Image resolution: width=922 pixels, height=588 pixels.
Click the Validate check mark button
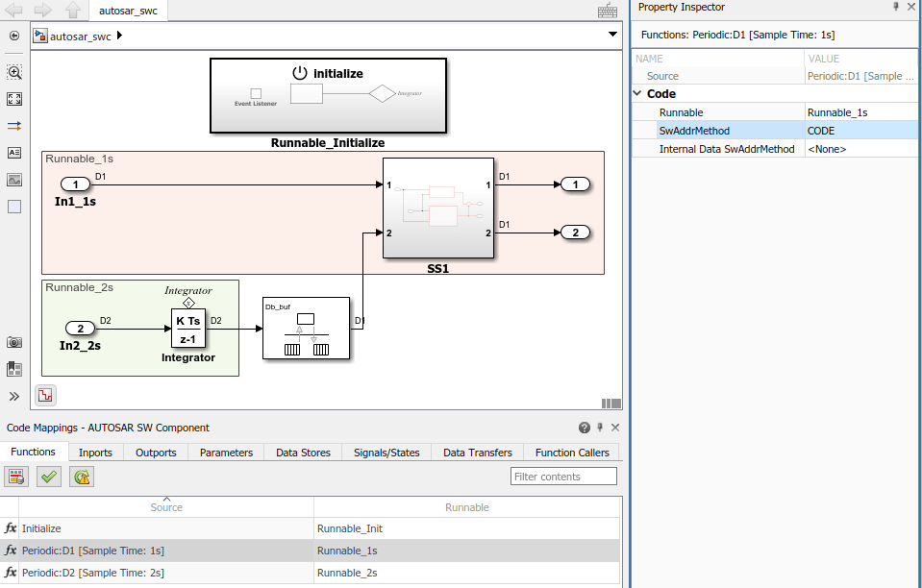pyautogui.click(x=49, y=477)
